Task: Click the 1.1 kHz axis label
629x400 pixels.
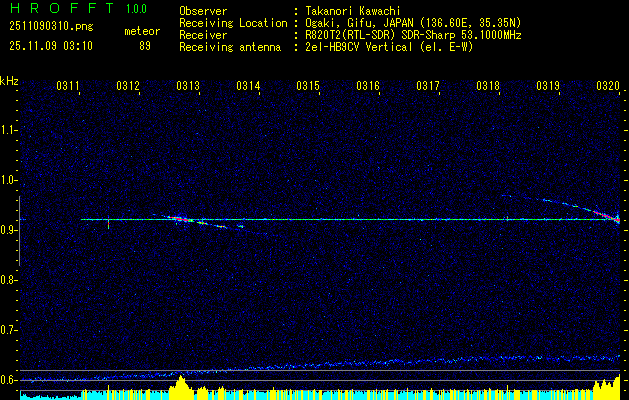Action: [x=9, y=129]
